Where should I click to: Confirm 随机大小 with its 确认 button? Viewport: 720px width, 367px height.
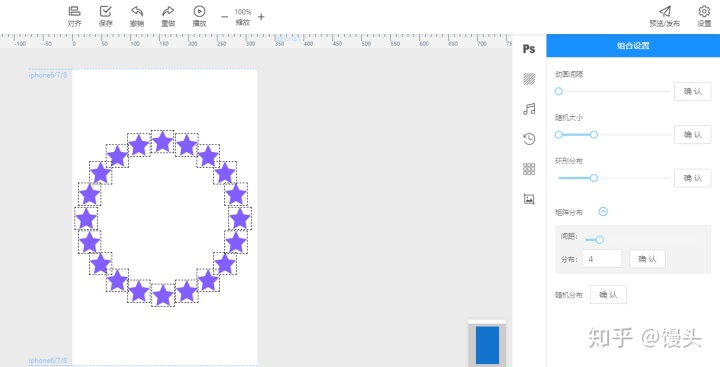tap(692, 135)
